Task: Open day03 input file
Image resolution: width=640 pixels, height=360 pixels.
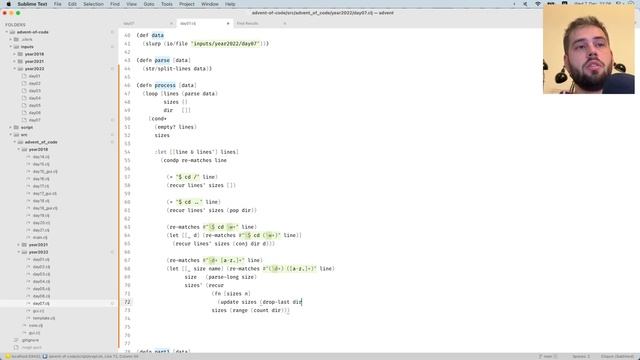Action: pyautogui.click(x=34, y=91)
